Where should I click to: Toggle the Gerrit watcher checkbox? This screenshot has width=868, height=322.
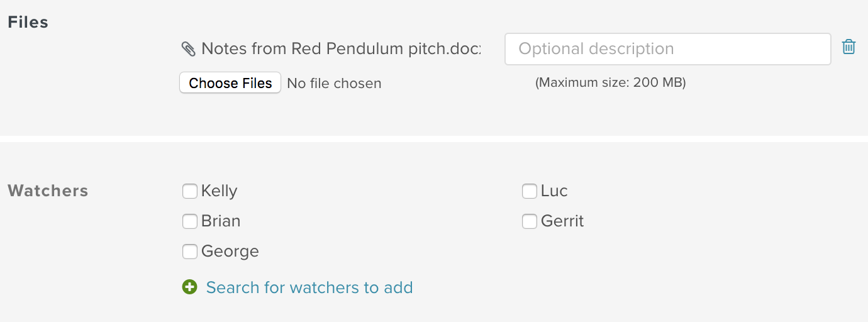tap(530, 221)
